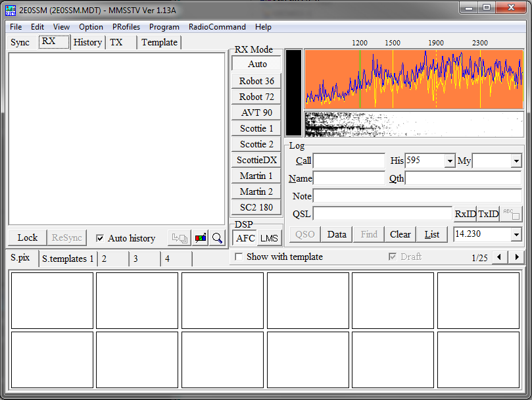Click the TxID button
The width and height of the screenshot is (532, 400).
[489, 214]
